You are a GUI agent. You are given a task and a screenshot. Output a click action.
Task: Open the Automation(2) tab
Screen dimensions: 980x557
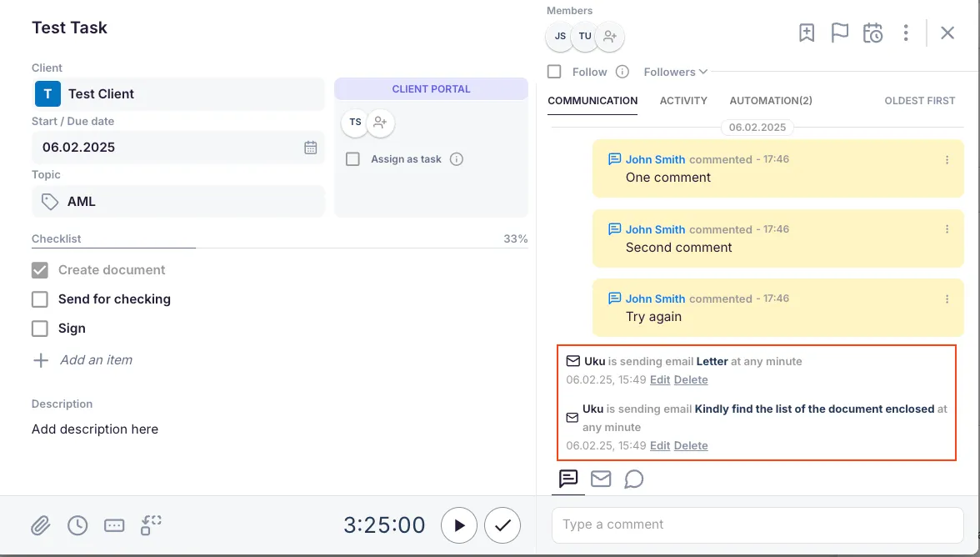point(771,101)
